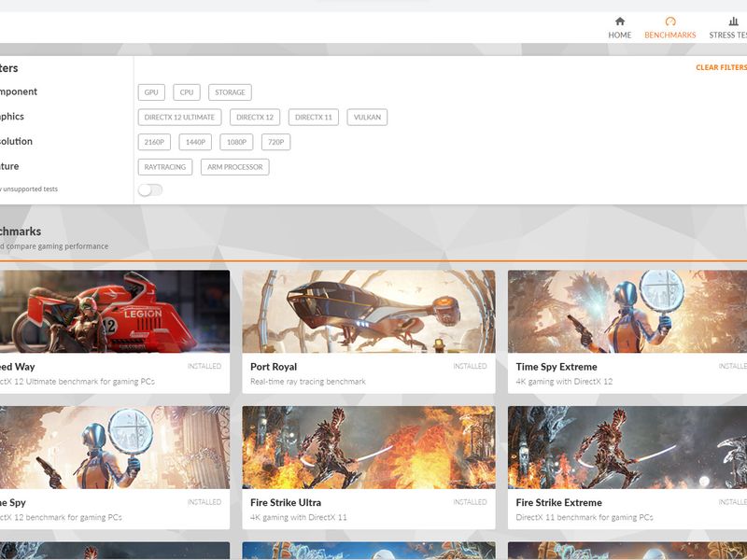747x560 pixels.
Task: Click the Fire Strike Ultra title
Action: [286, 502]
